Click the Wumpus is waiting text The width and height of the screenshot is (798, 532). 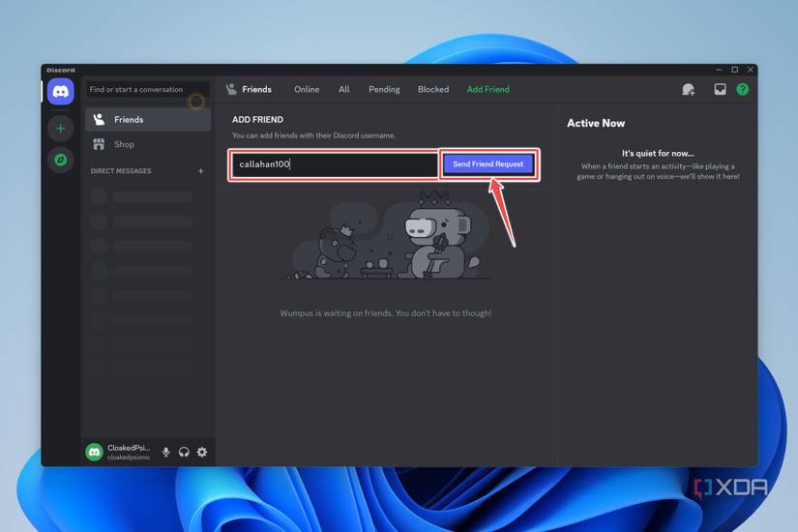pyautogui.click(x=386, y=313)
